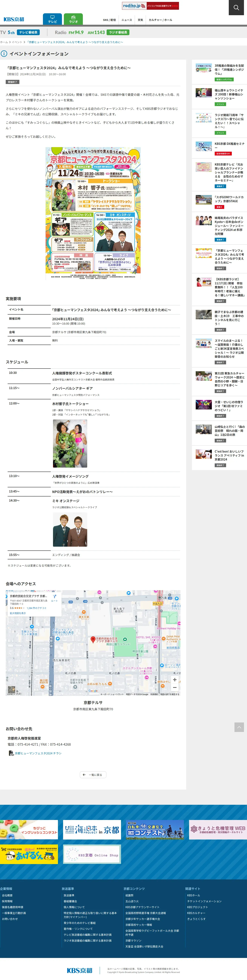The height and width of the screenshot is (980, 247).
Task: Open footer KBSホール link
Action: (x=193, y=896)
